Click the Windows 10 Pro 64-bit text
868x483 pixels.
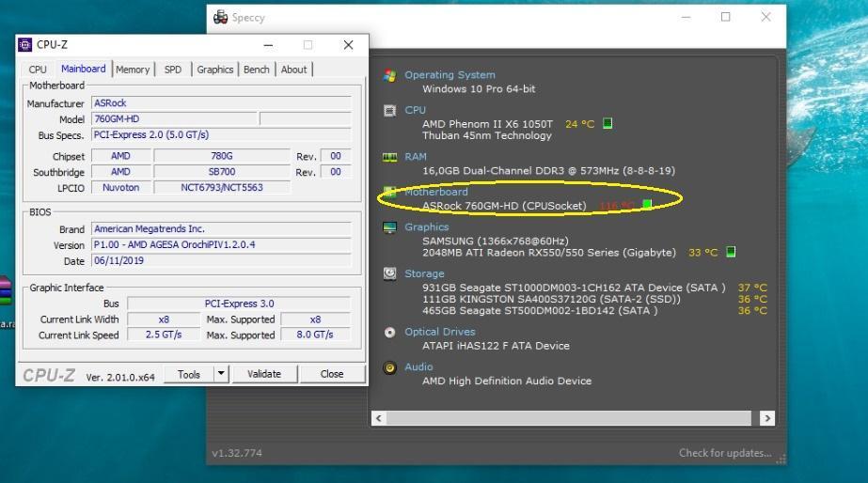pos(479,88)
